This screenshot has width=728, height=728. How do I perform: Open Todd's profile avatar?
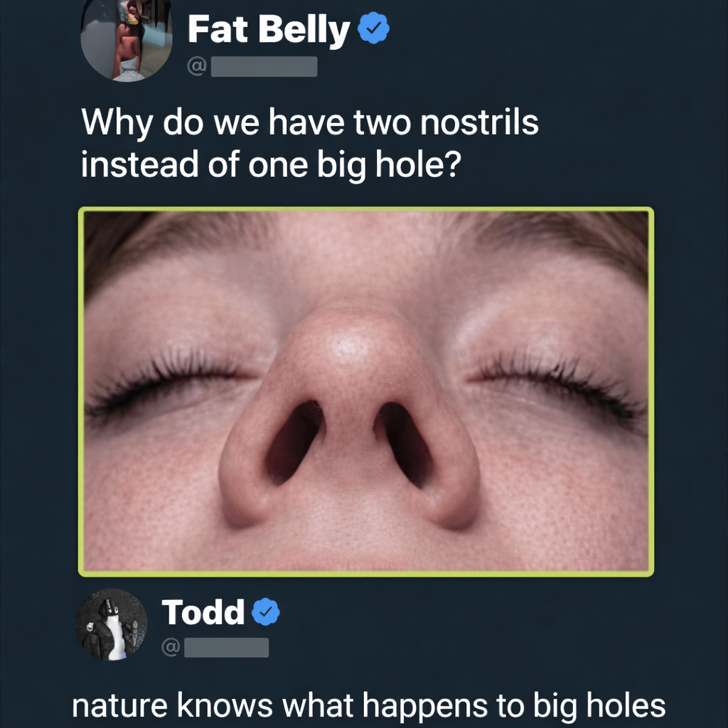[112, 625]
